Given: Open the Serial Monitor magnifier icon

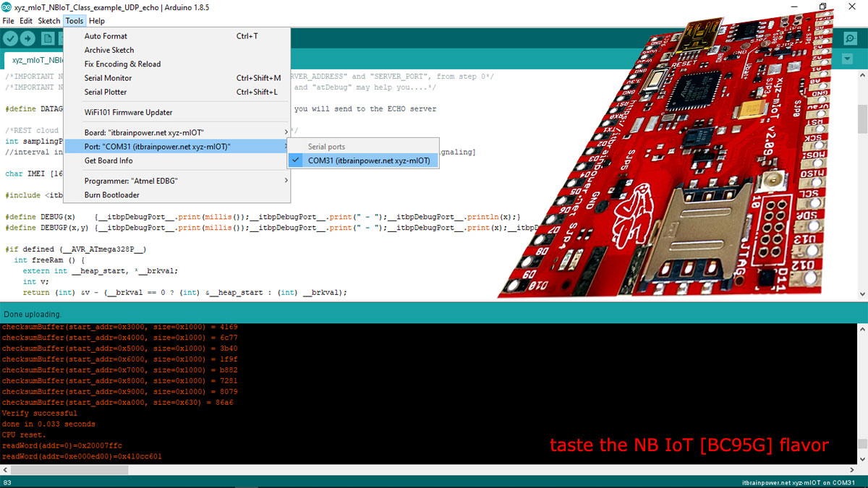Looking at the screenshot, I should pyautogui.click(x=850, y=39).
